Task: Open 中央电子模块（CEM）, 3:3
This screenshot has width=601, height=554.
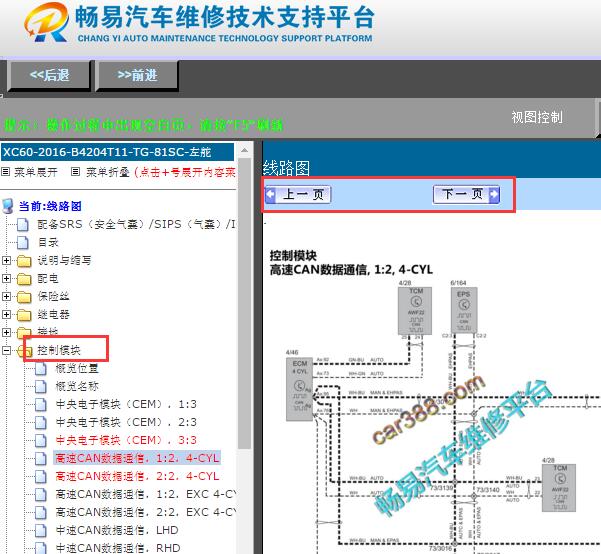Action: tap(126, 440)
